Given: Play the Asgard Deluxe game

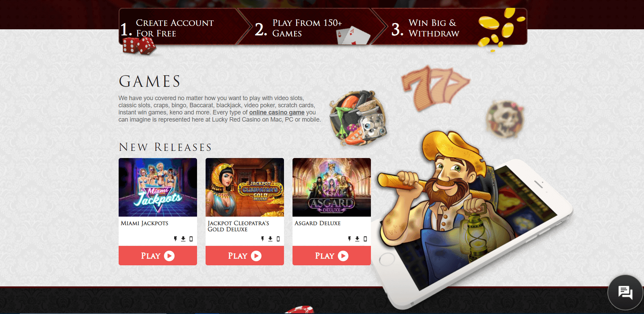Looking at the screenshot, I should point(332,255).
